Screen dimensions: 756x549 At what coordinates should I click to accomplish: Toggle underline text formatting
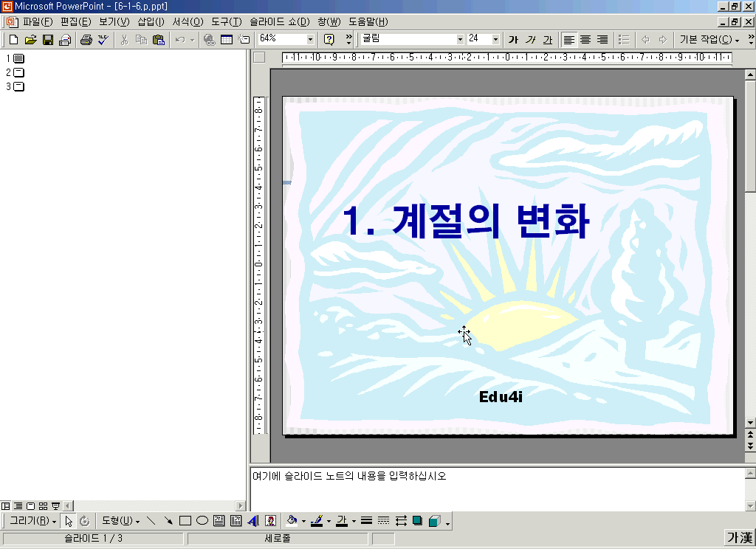[x=547, y=40]
